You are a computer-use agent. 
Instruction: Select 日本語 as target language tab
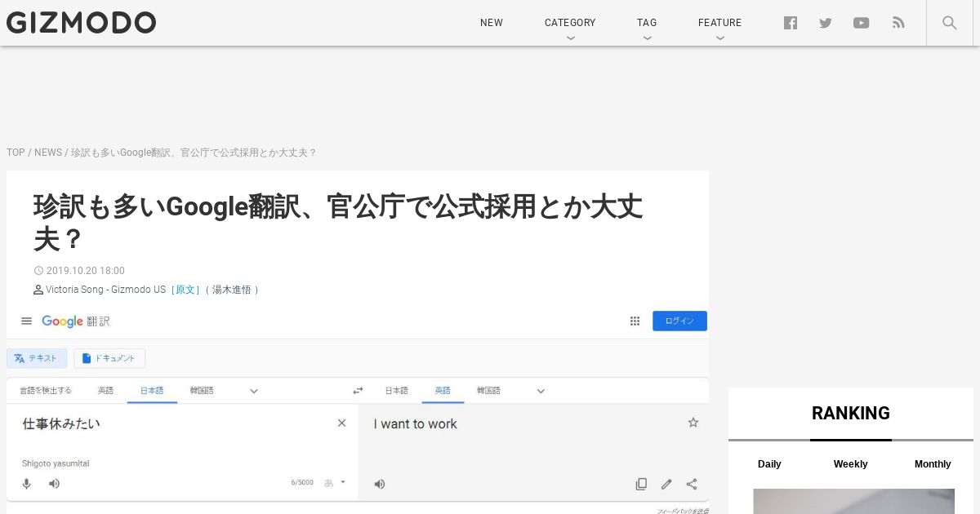pyautogui.click(x=396, y=391)
